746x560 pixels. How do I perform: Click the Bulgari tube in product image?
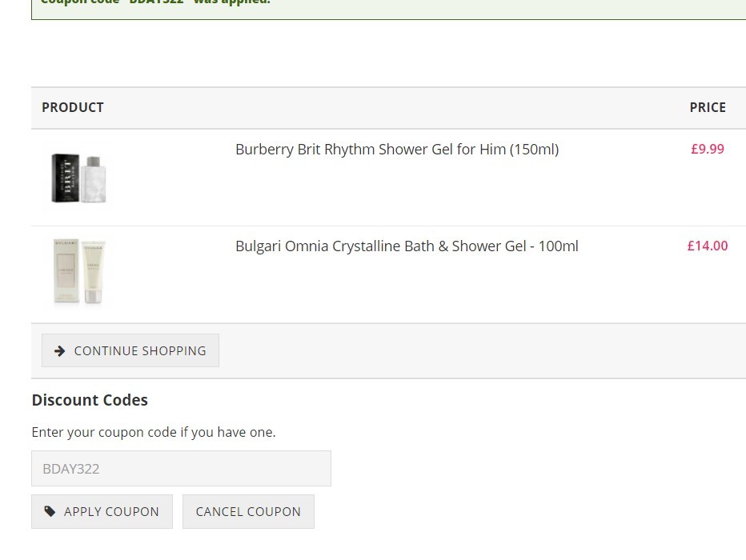[93, 272]
